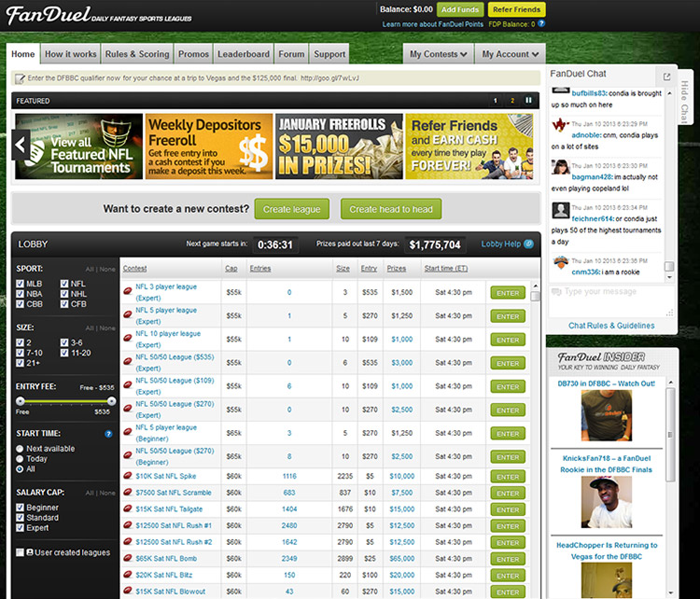
Task: Click entry fee slider $535 handle
Action: pos(112,401)
